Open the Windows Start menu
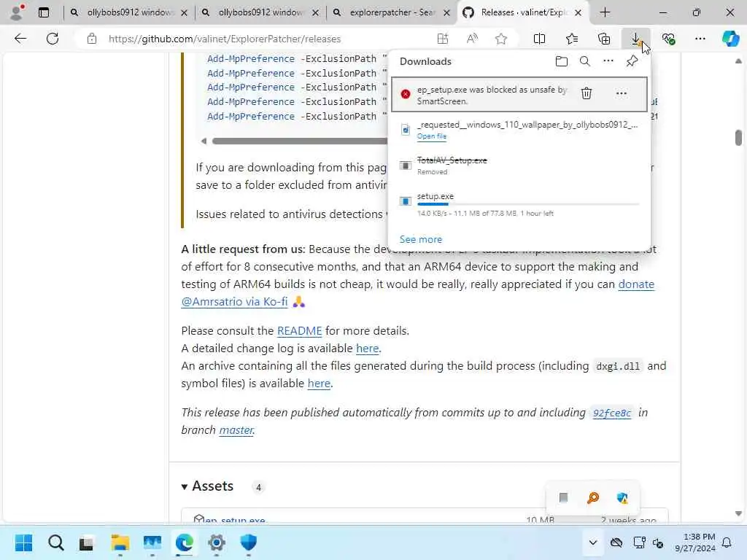This screenshot has height=560, width=747. point(23,542)
